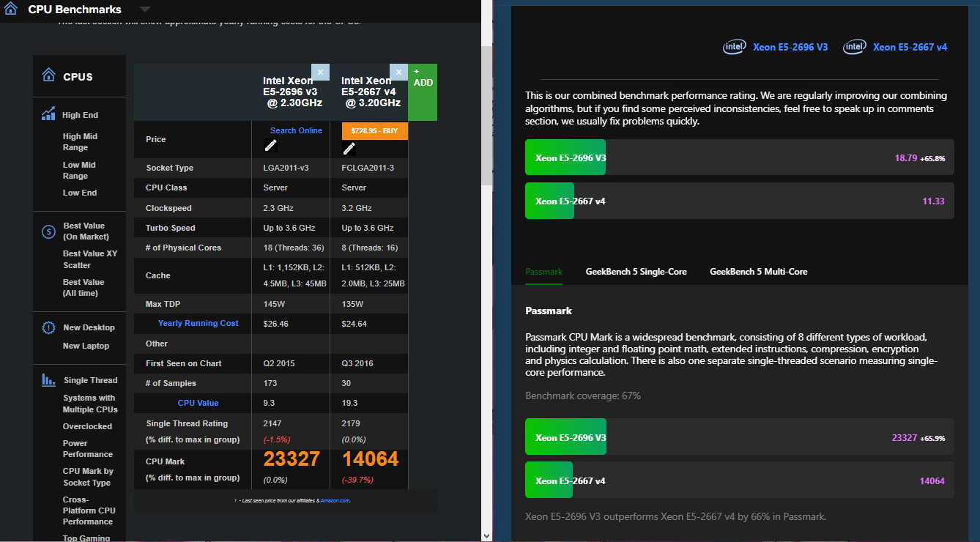Screen dimensions: 980x542
Task: Open Low End in sidebar
Action: (80, 193)
